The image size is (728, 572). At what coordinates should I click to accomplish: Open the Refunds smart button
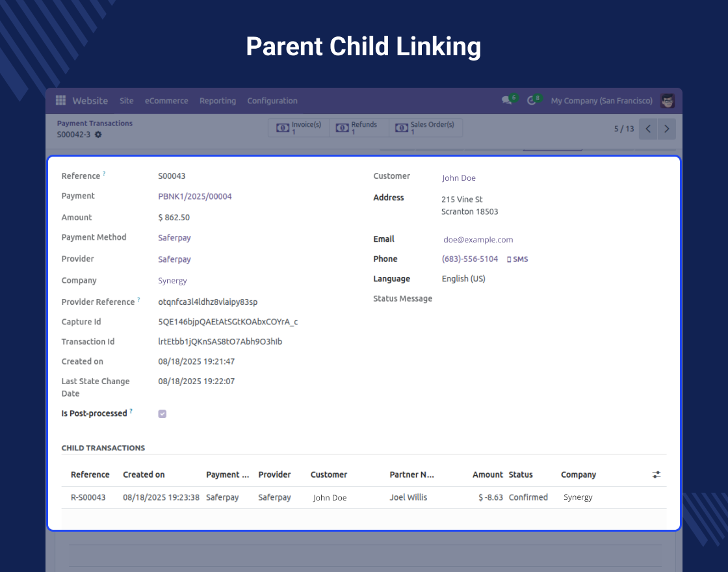tap(359, 127)
